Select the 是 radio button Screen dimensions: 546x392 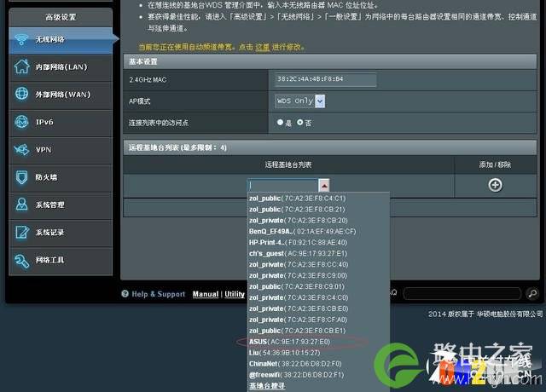pyautogui.click(x=280, y=123)
